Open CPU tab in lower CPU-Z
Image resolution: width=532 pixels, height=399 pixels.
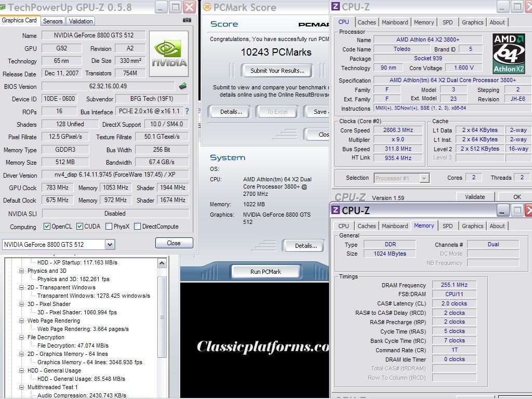click(343, 226)
